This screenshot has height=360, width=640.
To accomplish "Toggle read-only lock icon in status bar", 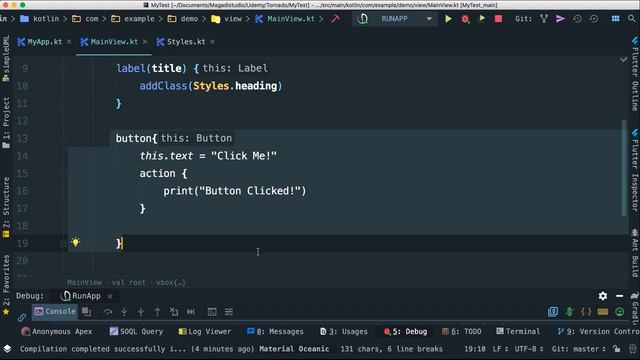I will pos(616,349).
